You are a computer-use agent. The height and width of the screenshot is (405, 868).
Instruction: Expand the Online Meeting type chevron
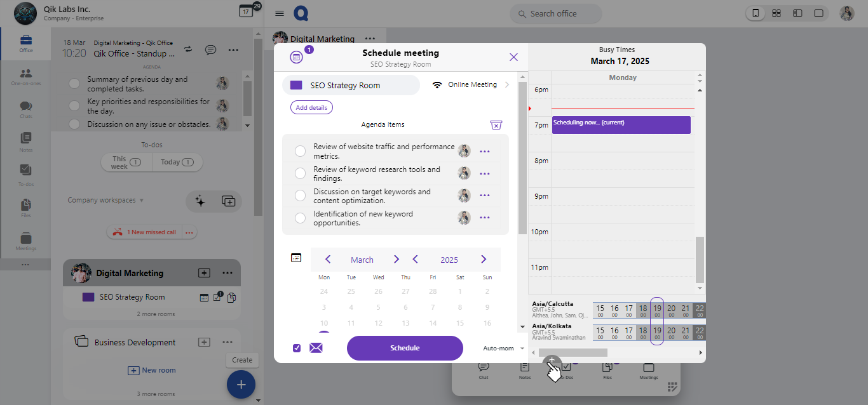point(507,85)
